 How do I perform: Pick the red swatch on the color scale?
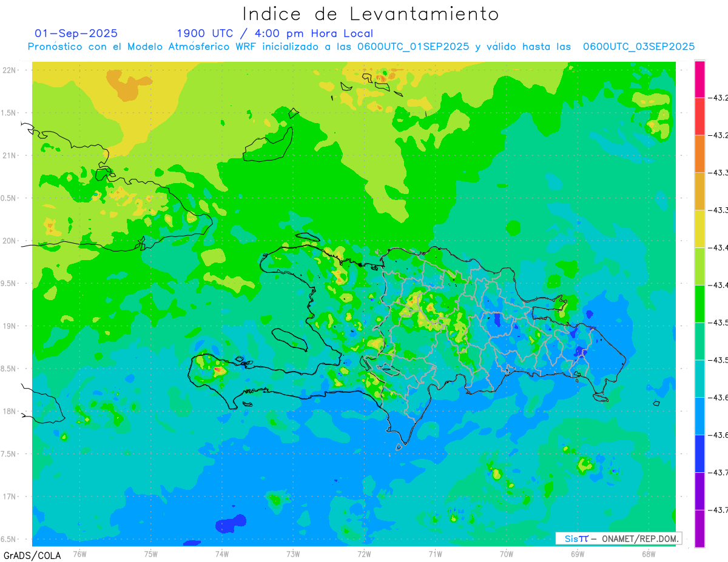coord(699,116)
